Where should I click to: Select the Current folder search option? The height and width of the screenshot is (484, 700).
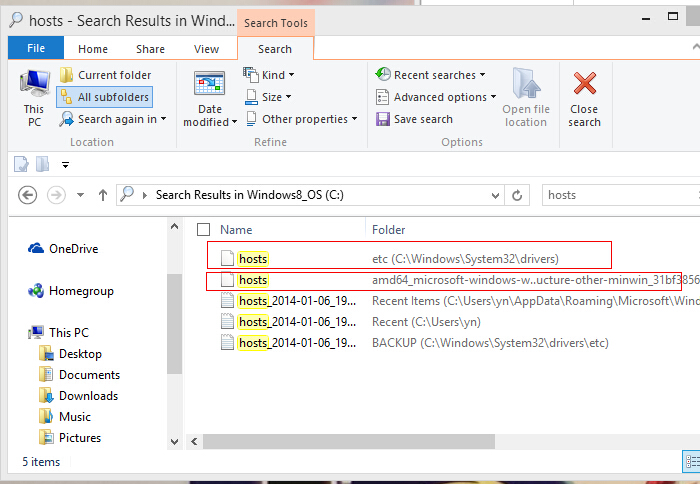pyautogui.click(x=105, y=75)
